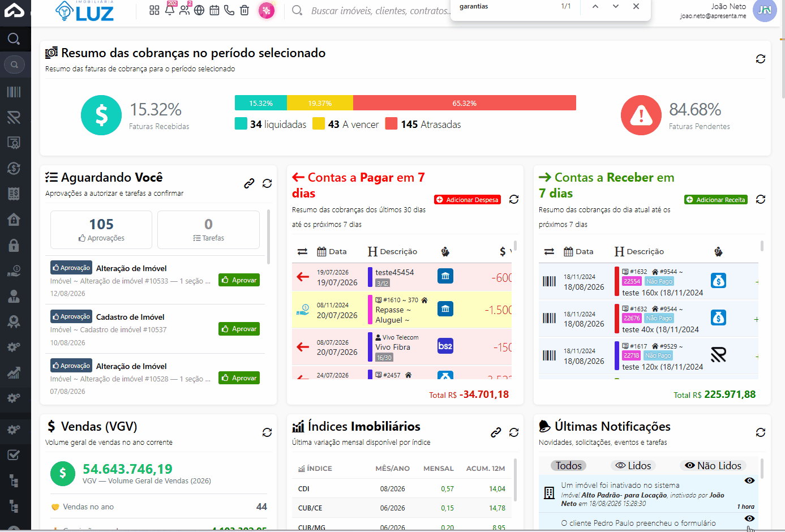This screenshot has height=532, width=785.
Task: Click Adicionar Despesa button
Action: point(467,200)
